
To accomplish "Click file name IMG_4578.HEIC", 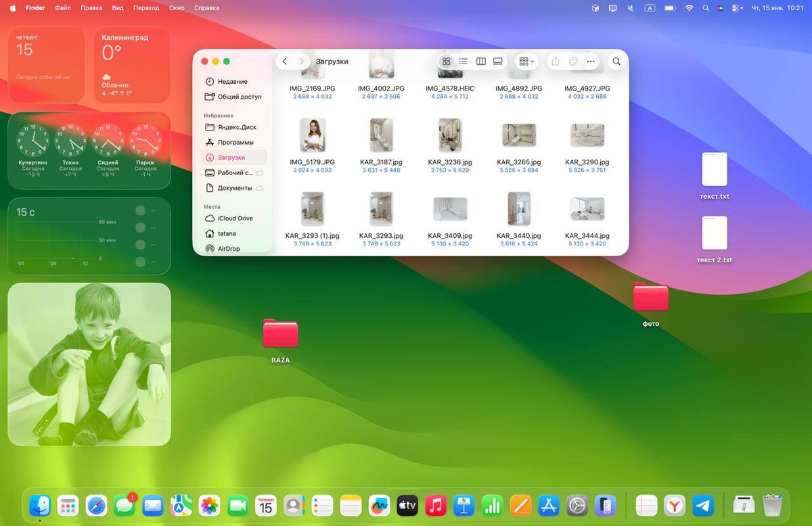I will tap(450, 89).
